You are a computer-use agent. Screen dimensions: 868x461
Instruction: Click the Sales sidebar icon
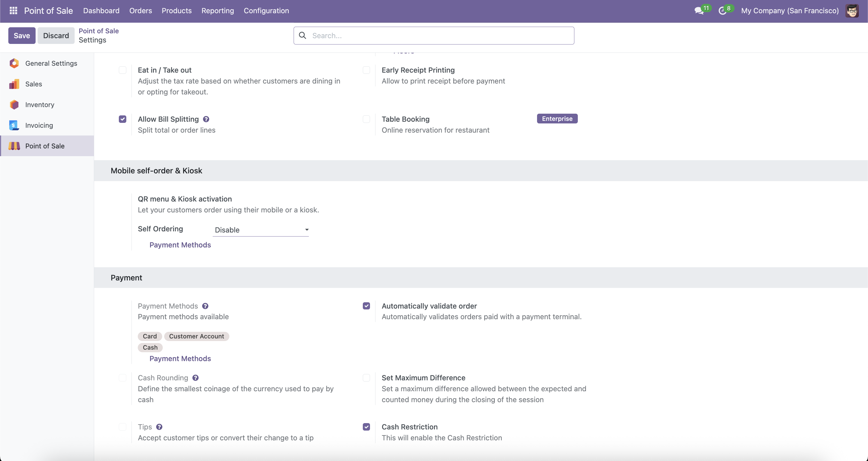click(x=14, y=84)
